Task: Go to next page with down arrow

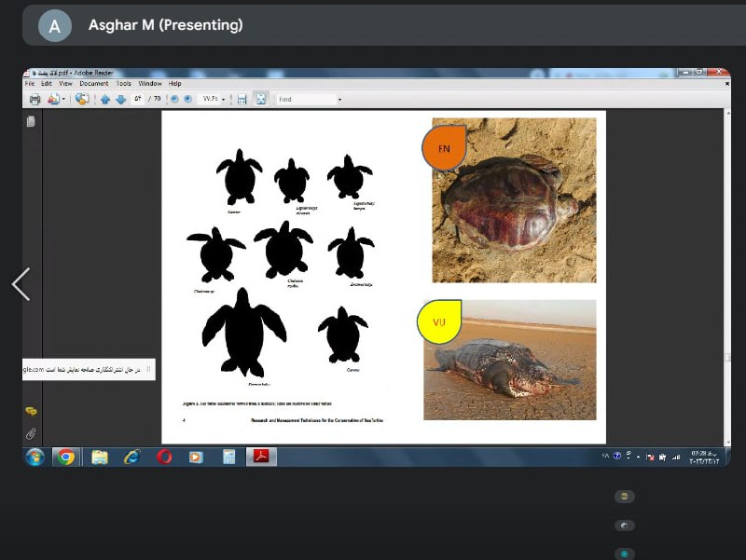Action: [121, 100]
